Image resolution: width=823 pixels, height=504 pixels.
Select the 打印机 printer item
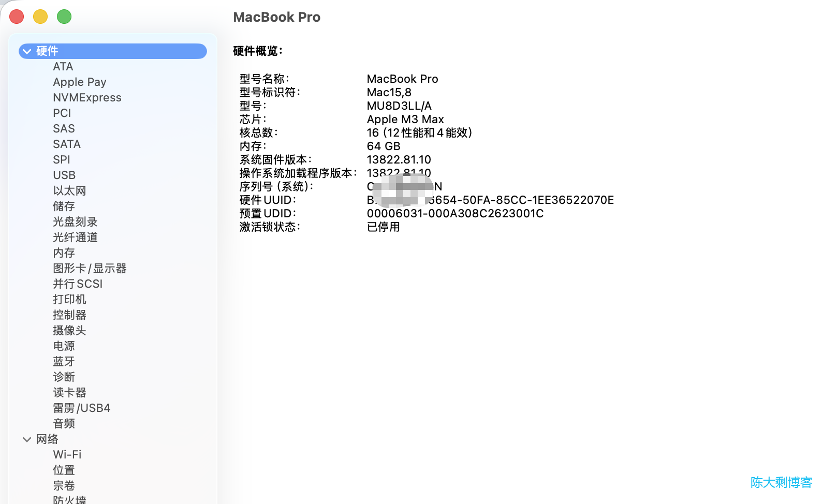tap(69, 300)
